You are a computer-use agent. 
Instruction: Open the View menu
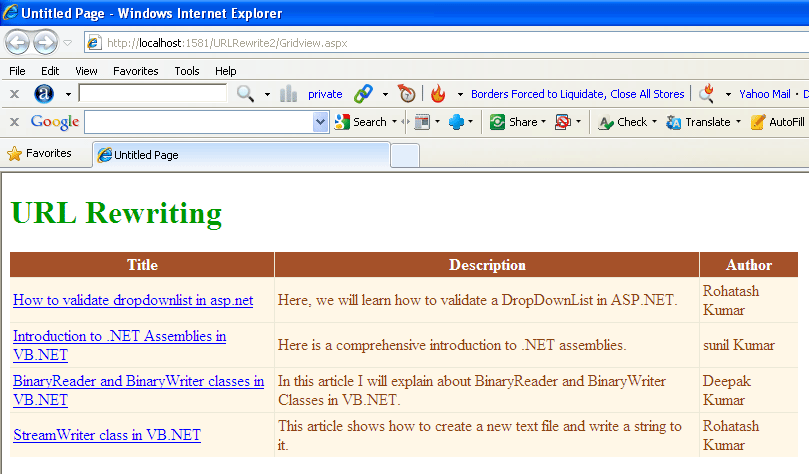coord(86,71)
